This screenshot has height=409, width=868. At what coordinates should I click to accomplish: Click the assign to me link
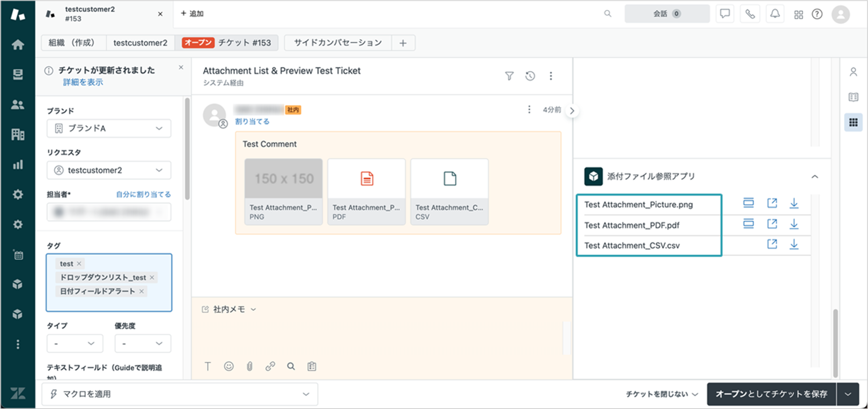tap(143, 194)
